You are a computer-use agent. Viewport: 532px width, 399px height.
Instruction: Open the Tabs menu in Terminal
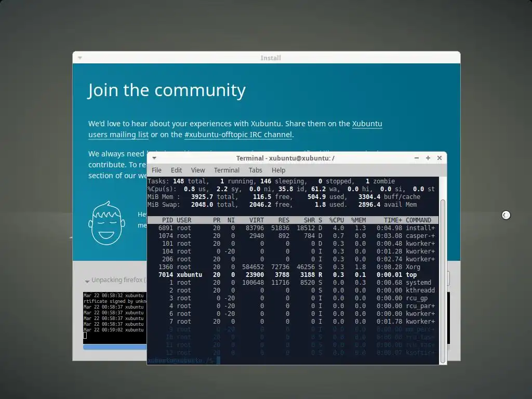point(255,170)
